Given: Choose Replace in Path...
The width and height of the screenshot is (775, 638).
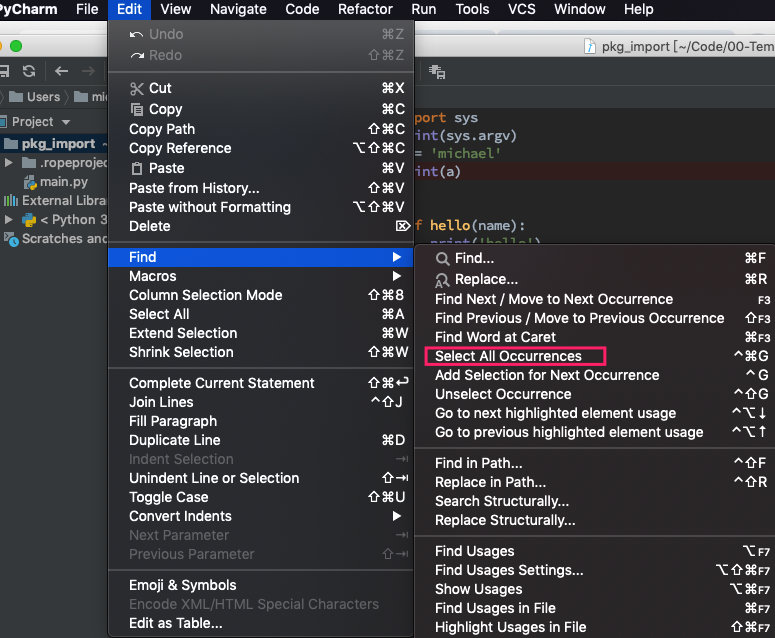Looking at the screenshot, I should pyautogui.click(x=594, y=482).
